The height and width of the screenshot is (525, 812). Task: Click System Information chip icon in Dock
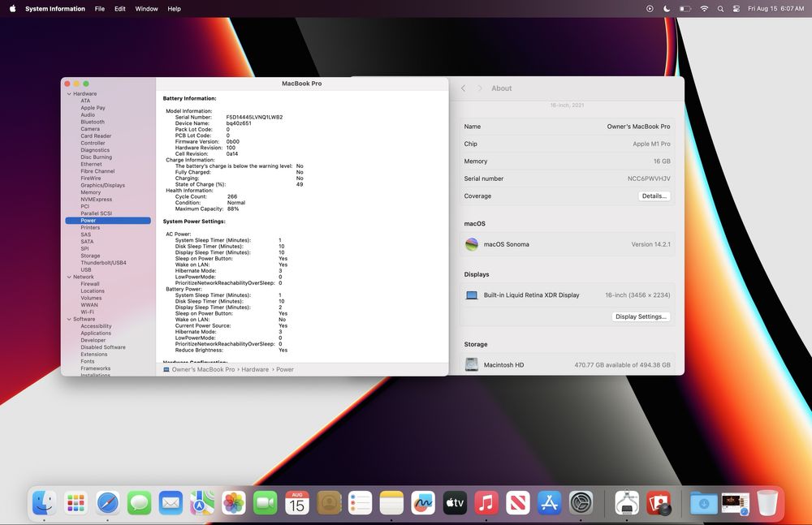point(627,503)
